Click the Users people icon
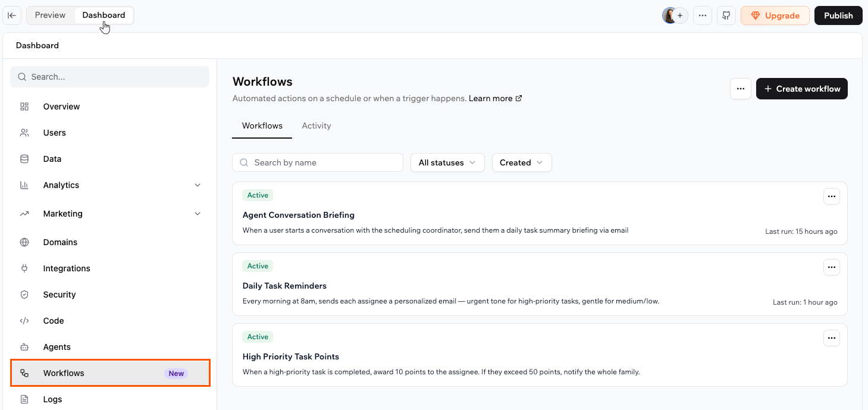This screenshot has height=410, width=868. click(24, 133)
